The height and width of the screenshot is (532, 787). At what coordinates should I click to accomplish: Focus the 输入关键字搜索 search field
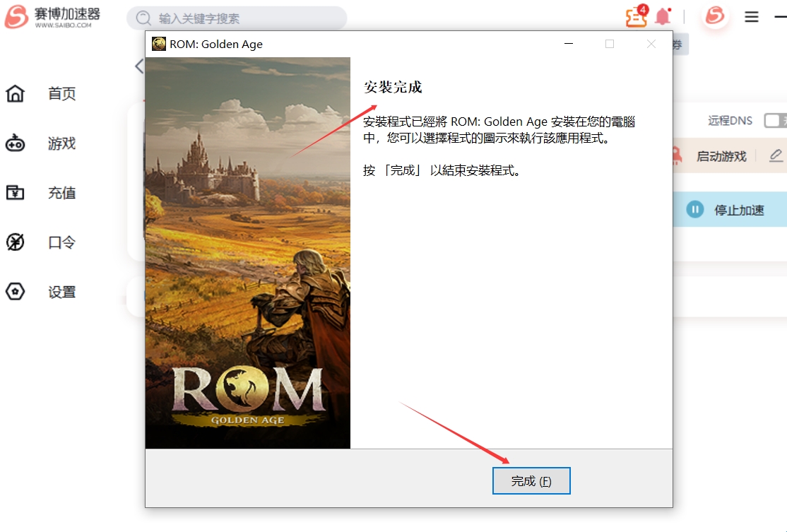click(x=237, y=18)
